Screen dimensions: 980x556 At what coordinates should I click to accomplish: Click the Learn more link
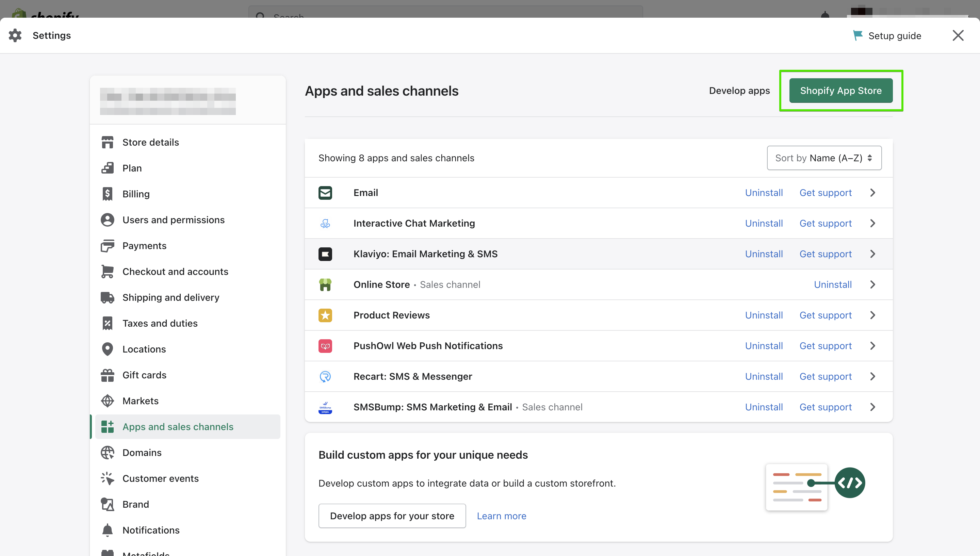click(501, 516)
